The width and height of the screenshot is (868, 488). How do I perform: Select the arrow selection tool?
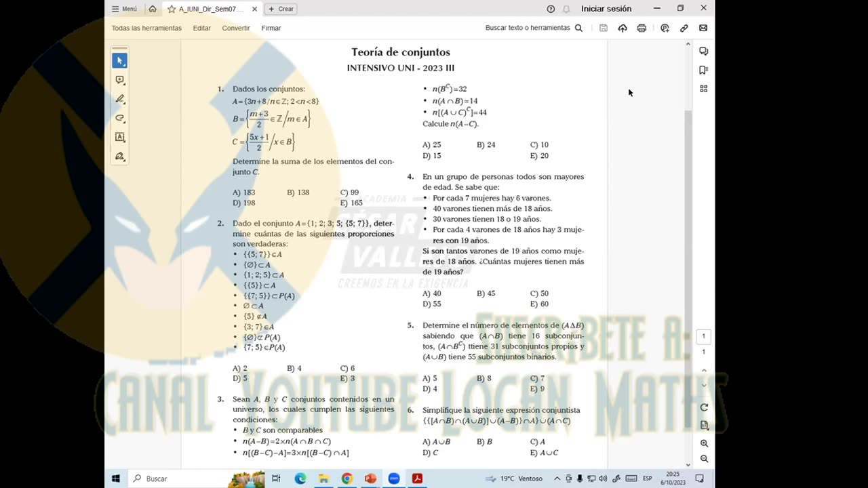coord(120,61)
